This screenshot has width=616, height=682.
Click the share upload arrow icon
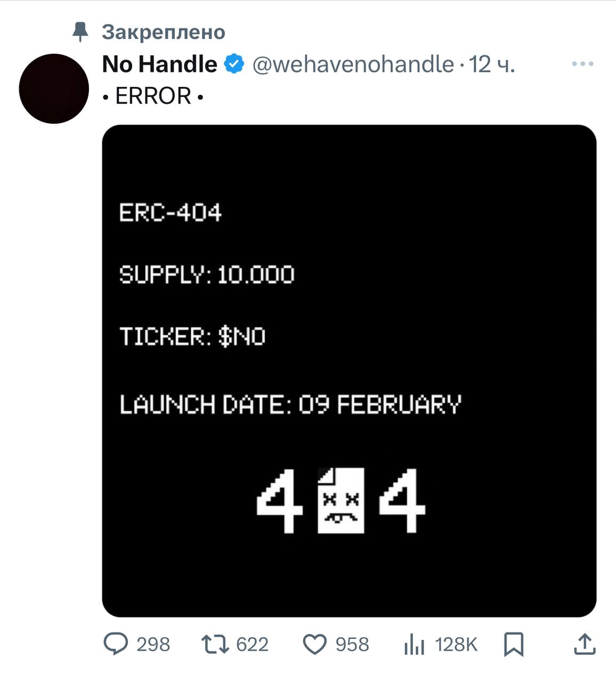[x=585, y=644]
